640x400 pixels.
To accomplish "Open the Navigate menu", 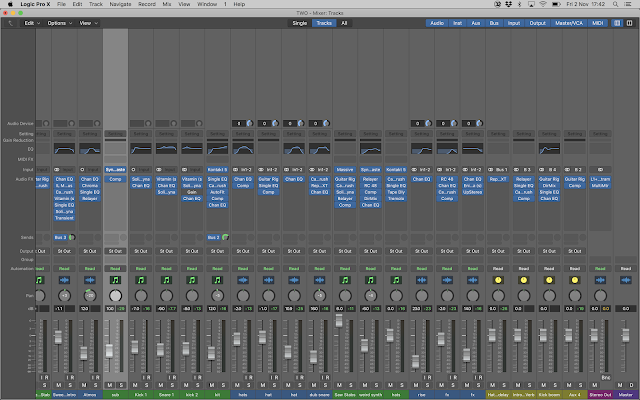I will coord(120,4).
